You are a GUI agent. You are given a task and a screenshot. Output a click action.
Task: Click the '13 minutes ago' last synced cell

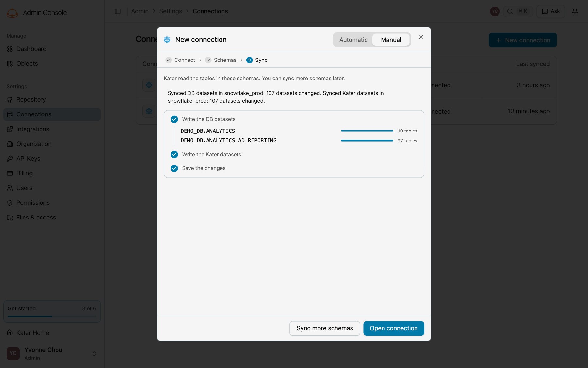[x=529, y=111]
